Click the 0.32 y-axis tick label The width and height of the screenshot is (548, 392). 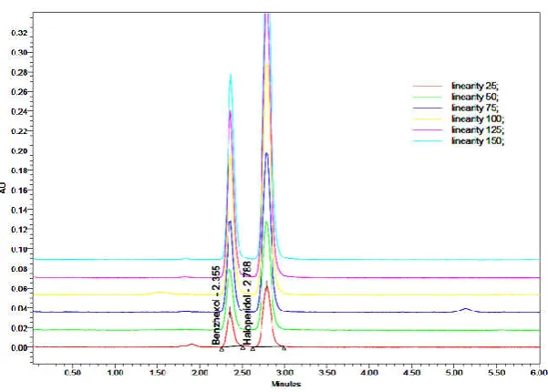18,33
